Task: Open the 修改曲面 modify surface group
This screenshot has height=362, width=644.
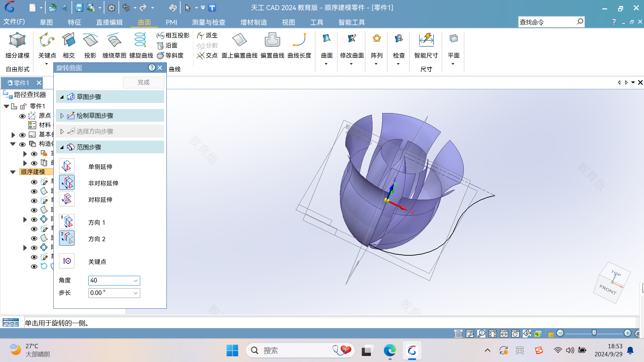Action: click(x=352, y=49)
